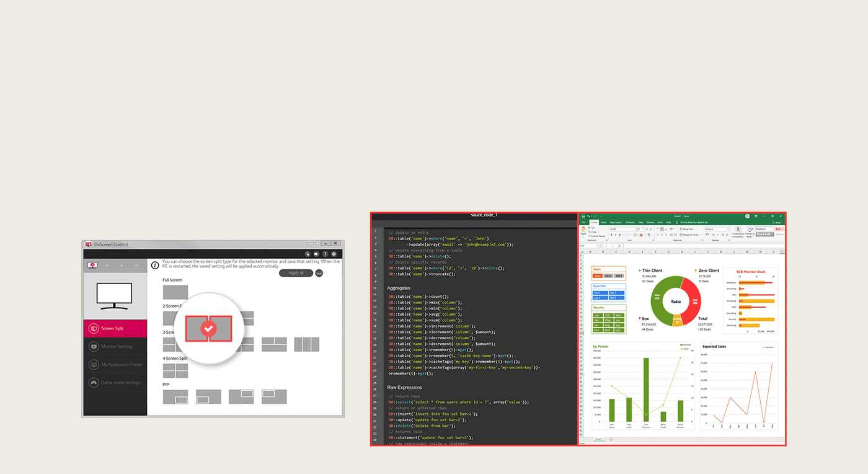This screenshot has width=868, height=474.
Task: Select the Full screen layout thumbnail
Action: click(x=175, y=292)
